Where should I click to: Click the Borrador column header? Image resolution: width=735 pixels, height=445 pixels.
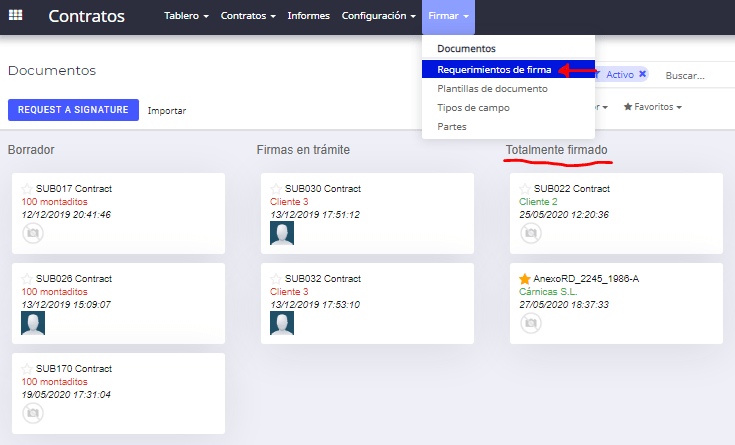pyautogui.click(x=31, y=150)
